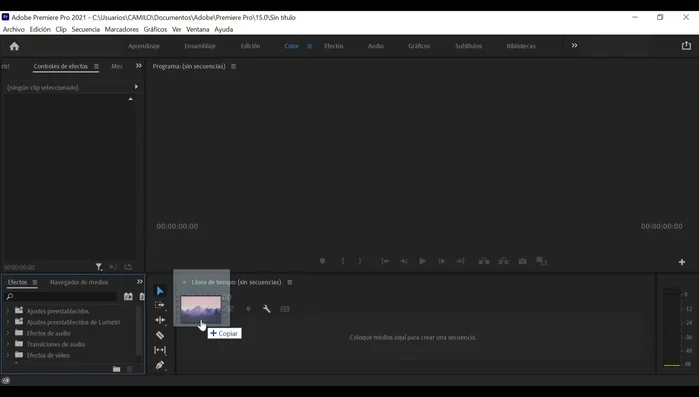
Task: Open the Ventana menu
Action: click(x=197, y=29)
